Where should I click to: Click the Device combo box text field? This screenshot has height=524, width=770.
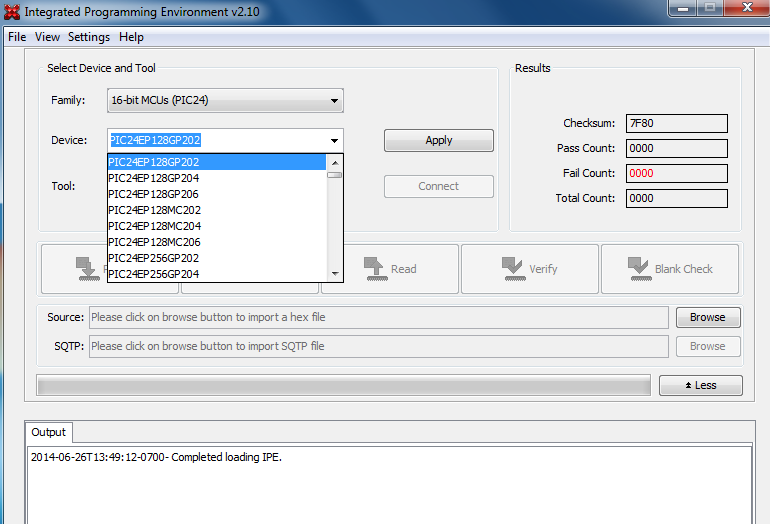click(x=217, y=140)
